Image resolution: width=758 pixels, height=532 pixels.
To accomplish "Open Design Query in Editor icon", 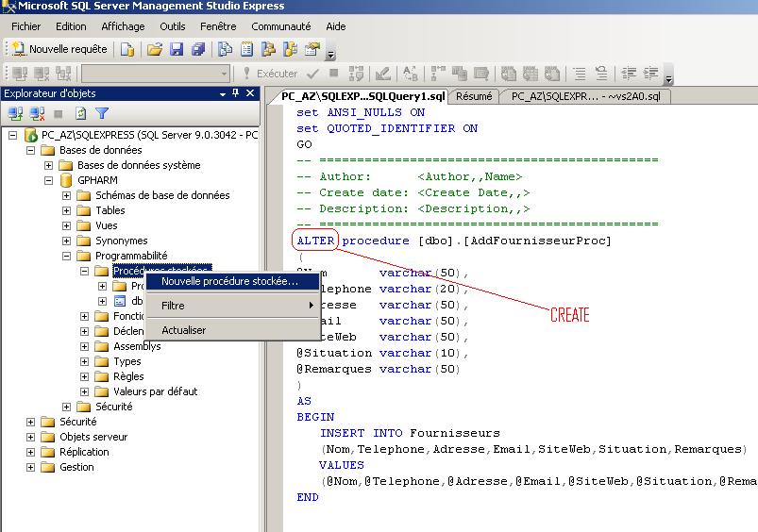I will tap(383, 74).
